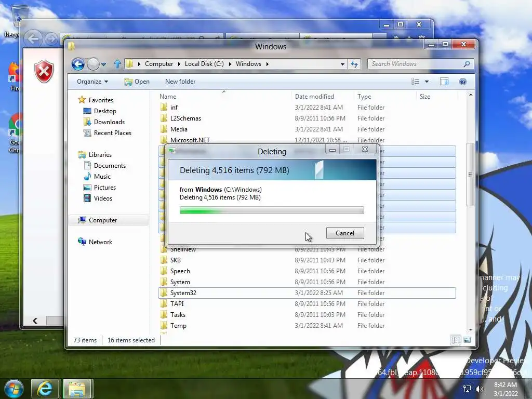Click the Back arrow in Windows explorer
This screenshot has width=532, height=399.
point(78,64)
